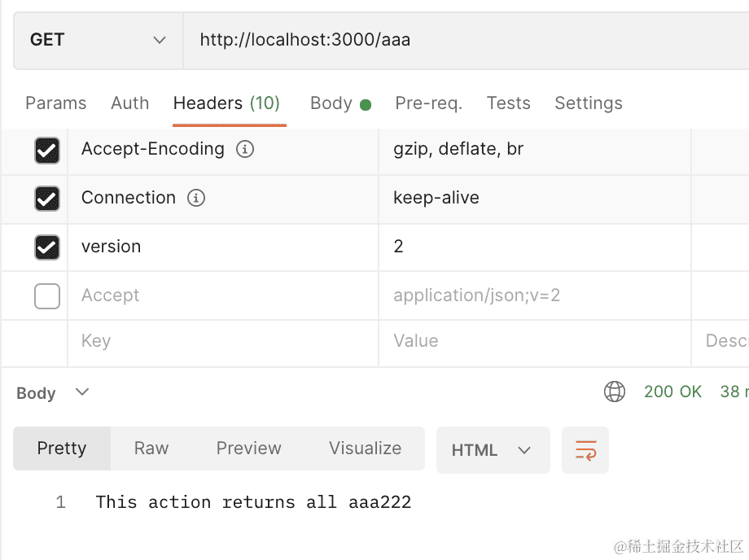Switch to the request Body tab
Screen dimensions: 749x560
pos(331,103)
